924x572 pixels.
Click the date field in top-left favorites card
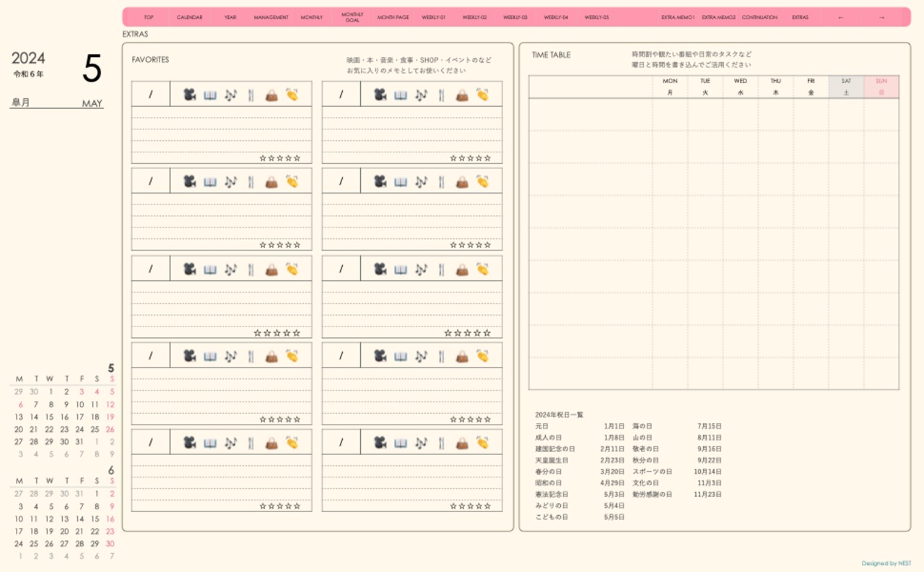[151, 95]
